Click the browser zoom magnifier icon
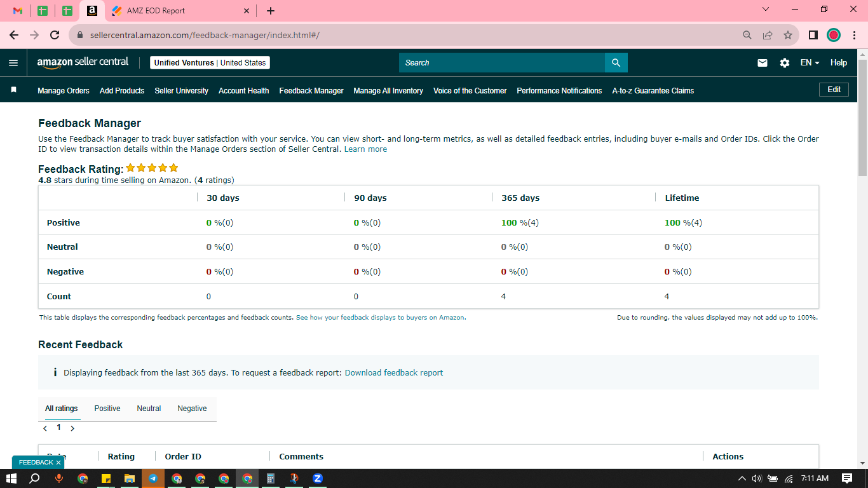The height and width of the screenshot is (488, 868). 747,35
